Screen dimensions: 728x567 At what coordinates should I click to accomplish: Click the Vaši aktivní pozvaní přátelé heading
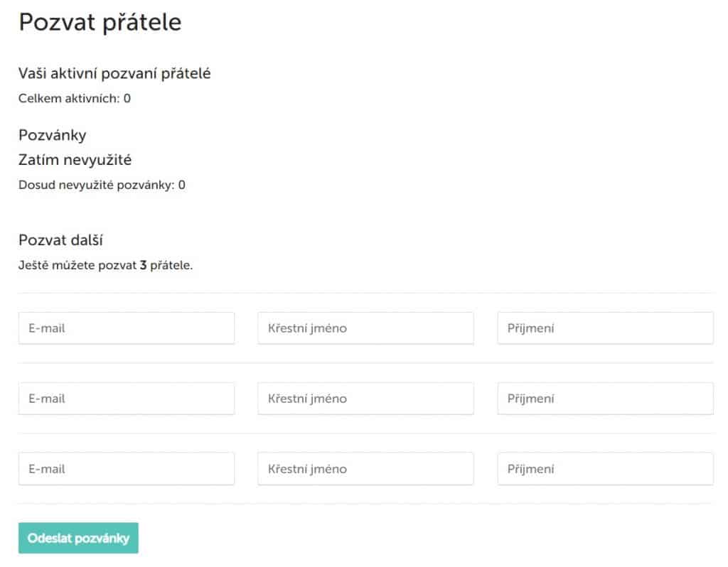[x=114, y=73]
